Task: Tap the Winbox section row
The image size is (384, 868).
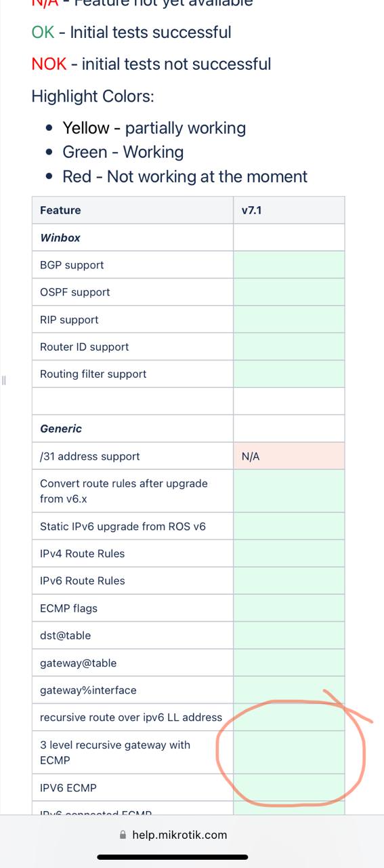Action: [188, 237]
